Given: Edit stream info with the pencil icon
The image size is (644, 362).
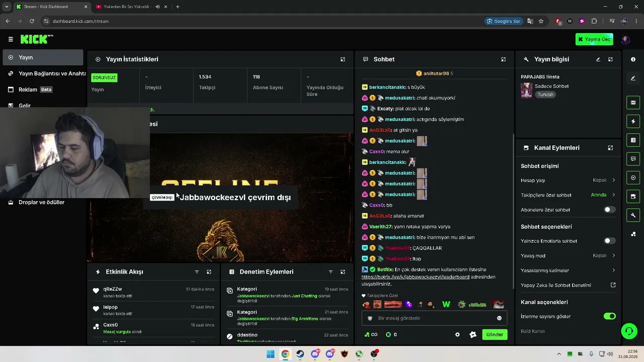Looking at the screenshot, I should [598, 59].
